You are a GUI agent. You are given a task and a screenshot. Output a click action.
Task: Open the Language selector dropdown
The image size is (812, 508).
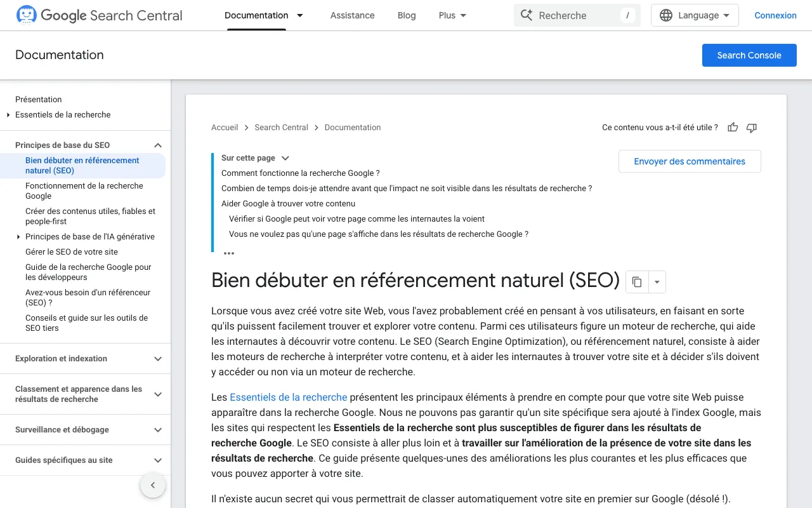pyautogui.click(x=695, y=15)
